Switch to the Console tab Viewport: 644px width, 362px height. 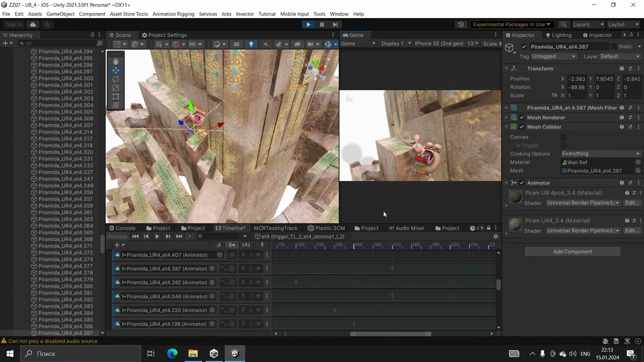124,228
